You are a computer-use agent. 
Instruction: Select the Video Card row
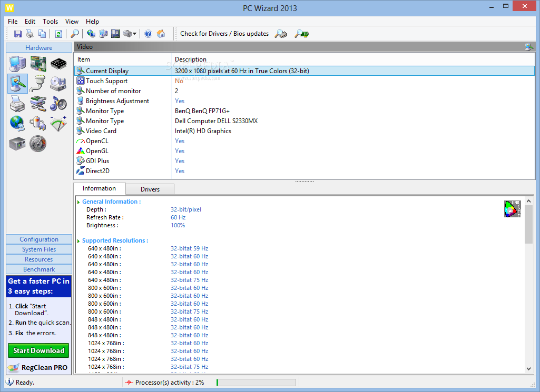(305, 130)
